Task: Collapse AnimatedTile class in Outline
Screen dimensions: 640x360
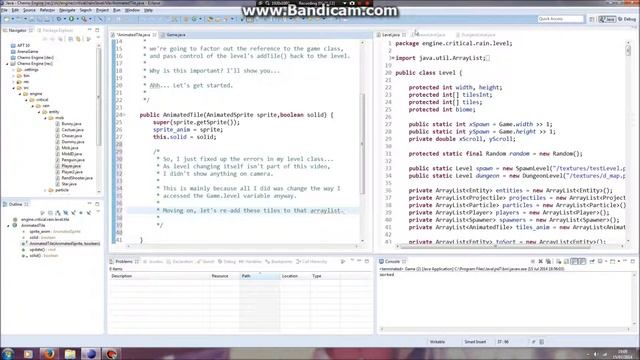Action: coord(8,225)
